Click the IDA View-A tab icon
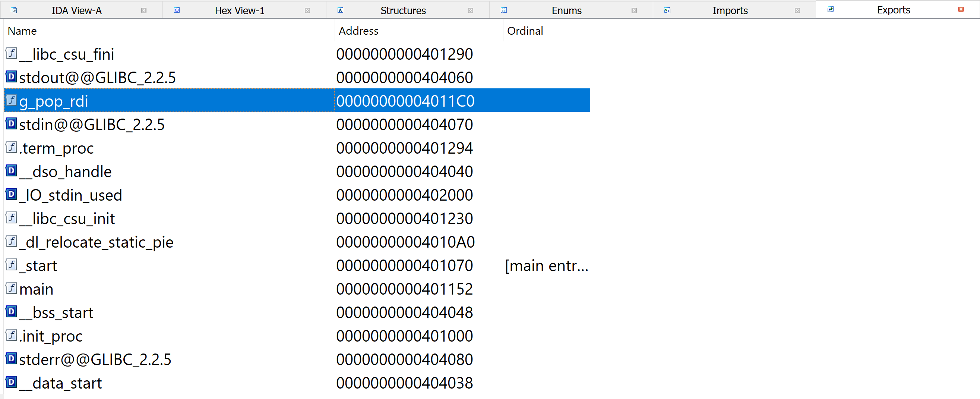 pos(14,10)
